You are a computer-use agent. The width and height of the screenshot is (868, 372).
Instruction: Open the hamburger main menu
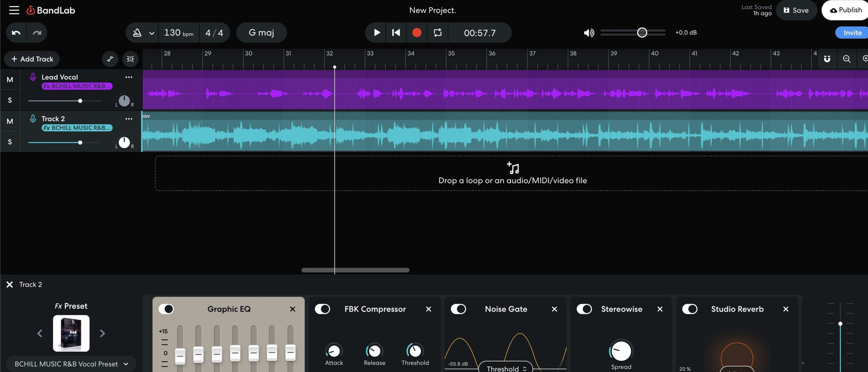14,10
